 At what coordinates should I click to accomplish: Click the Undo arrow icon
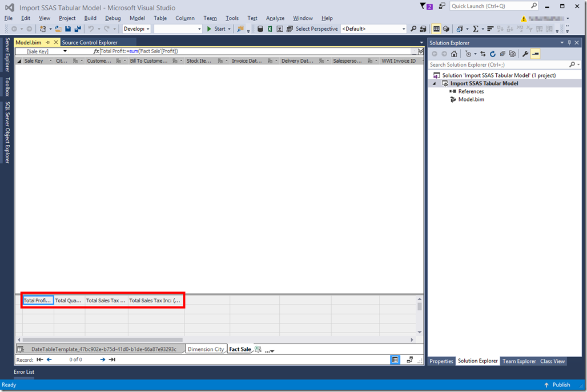(x=91, y=29)
